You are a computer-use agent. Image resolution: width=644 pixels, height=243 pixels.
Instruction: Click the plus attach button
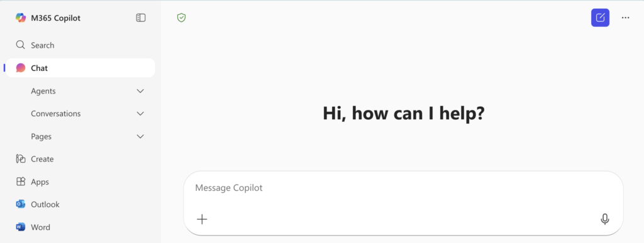(202, 219)
